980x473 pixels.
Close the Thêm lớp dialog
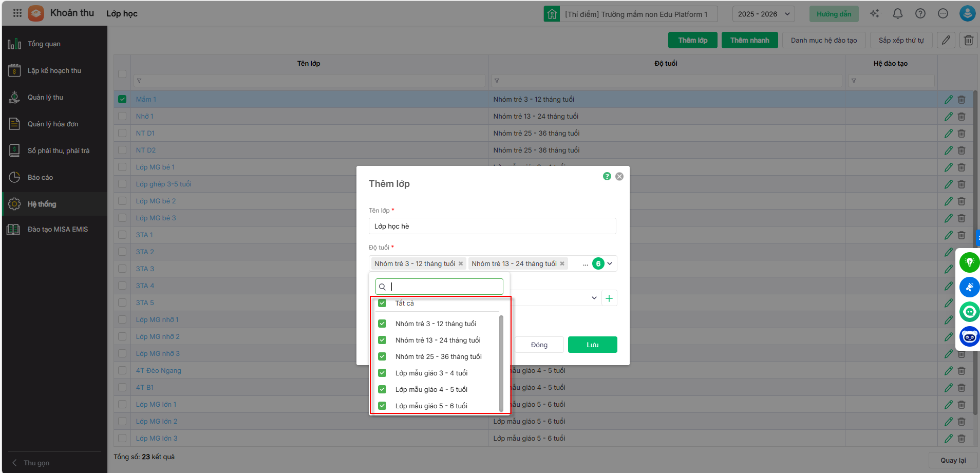pyautogui.click(x=619, y=176)
